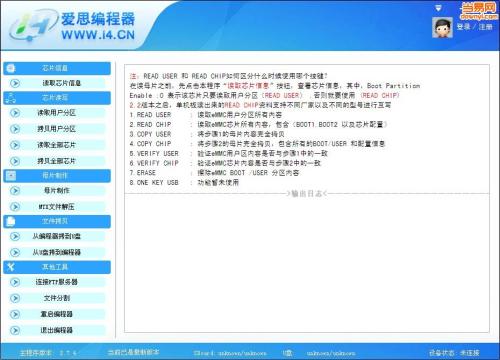The image size is (500, 360).
Task: Click the '2.READ CHIP' line in notes
Action: click(258, 125)
